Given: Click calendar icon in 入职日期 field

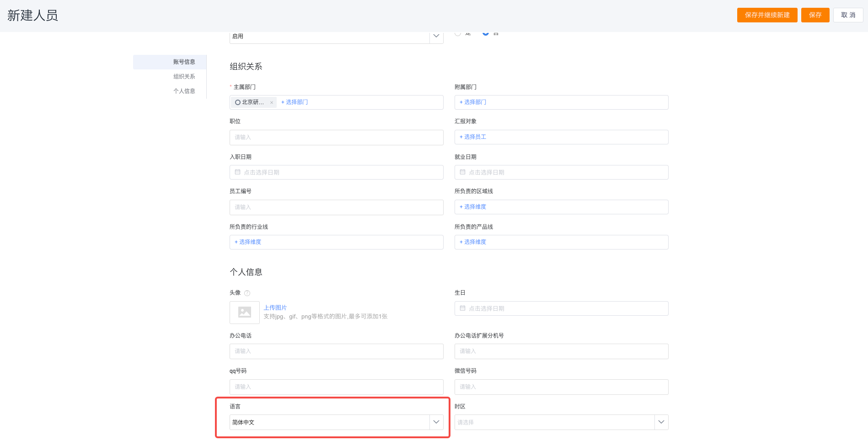Looking at the screenshot, I should coord(237,172).
